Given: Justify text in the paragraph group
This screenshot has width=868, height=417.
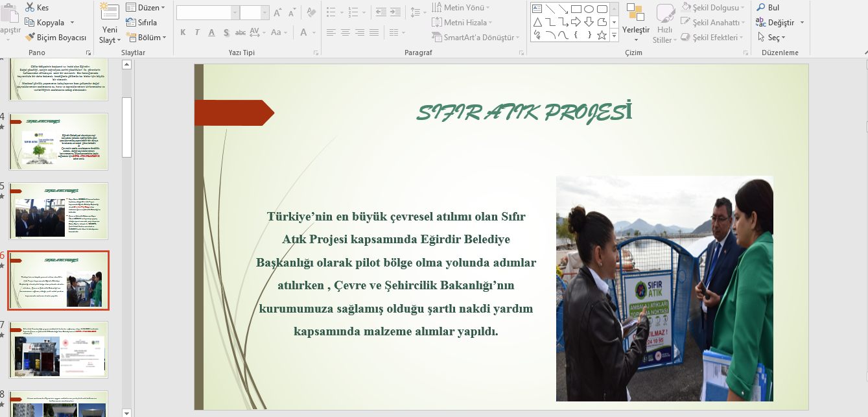Looking at the screenshot, I should pos(374,32).
